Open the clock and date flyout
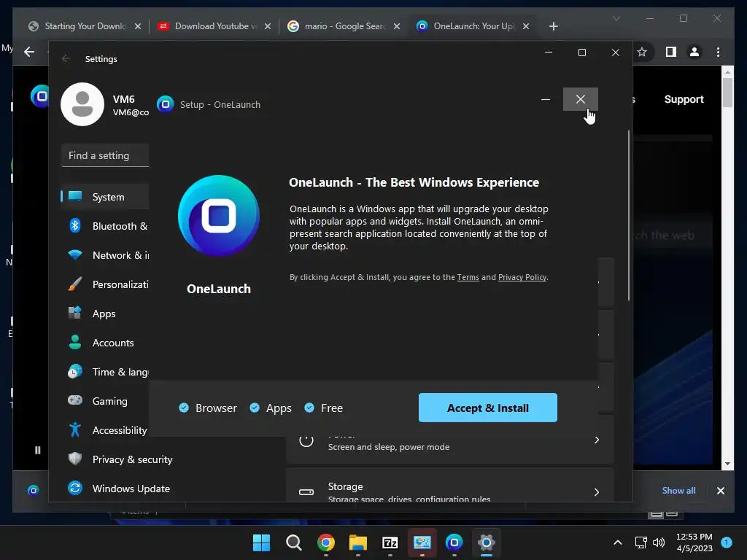This screenshot has height=560, width=747. point(694,542)
